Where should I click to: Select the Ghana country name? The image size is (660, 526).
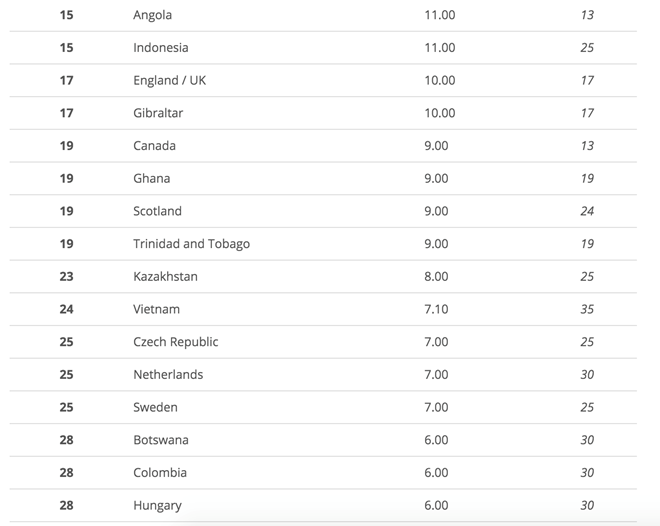pyautogui.click(x=151, y=178)
